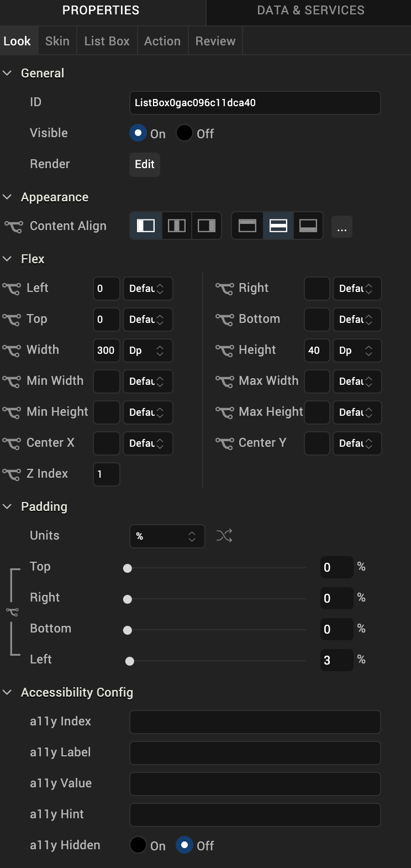Viewport: 411px width, 868px height.
Task: Set Visible to Off
Action: coord(185,133)
